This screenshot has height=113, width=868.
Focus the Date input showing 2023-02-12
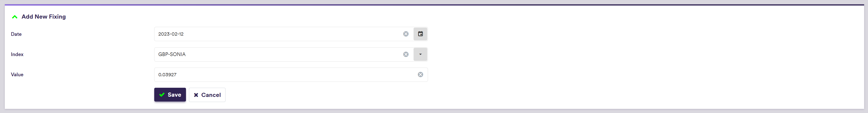click(x=276, y=34)
